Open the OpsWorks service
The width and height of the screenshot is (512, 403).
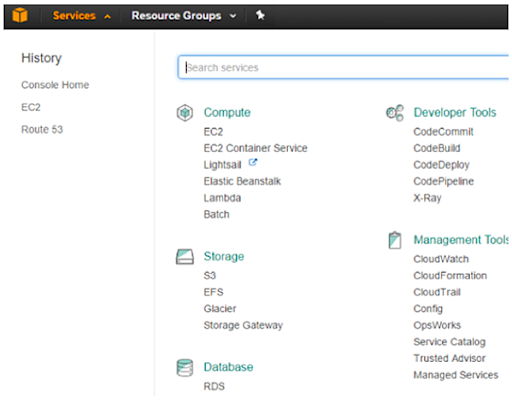(437, 325)
